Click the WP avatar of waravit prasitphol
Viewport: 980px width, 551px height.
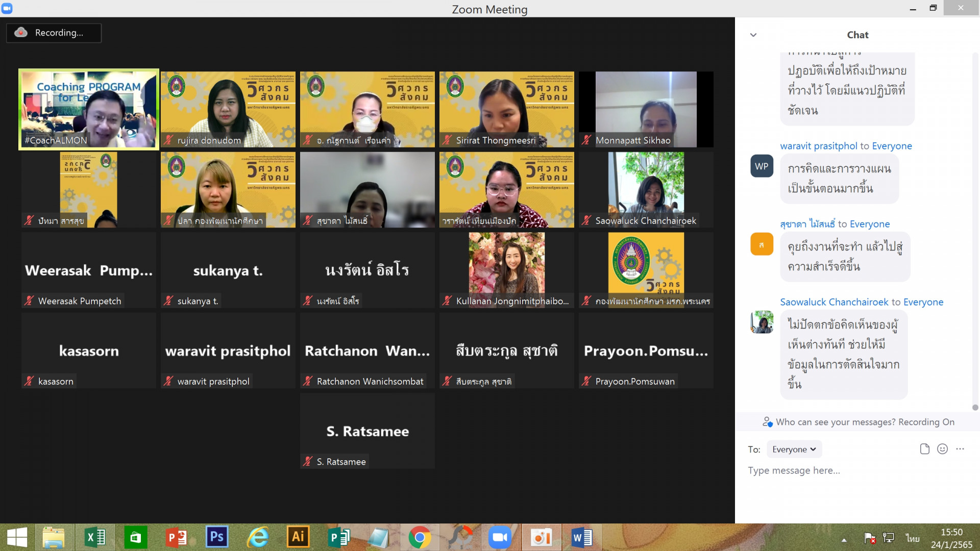(762, 166)
